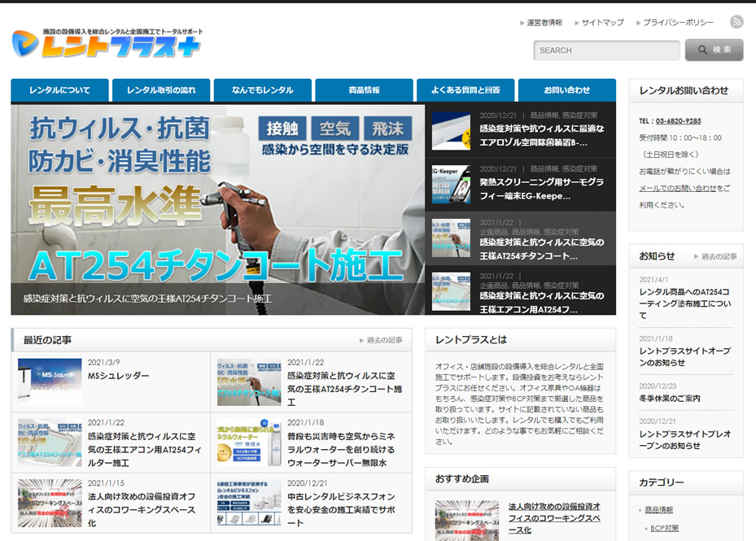Open the 過去の記事 link beside お知らせ

pyautogui.click(x=719, y=256)
